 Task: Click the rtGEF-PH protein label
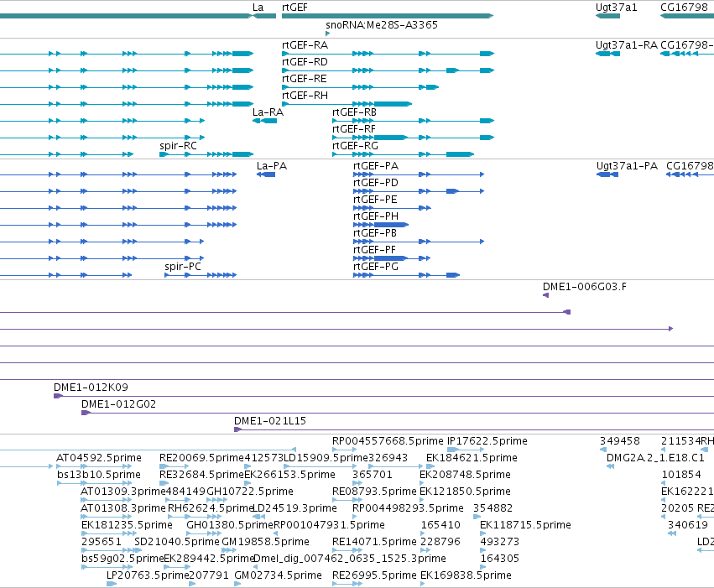tap(376, 216)
